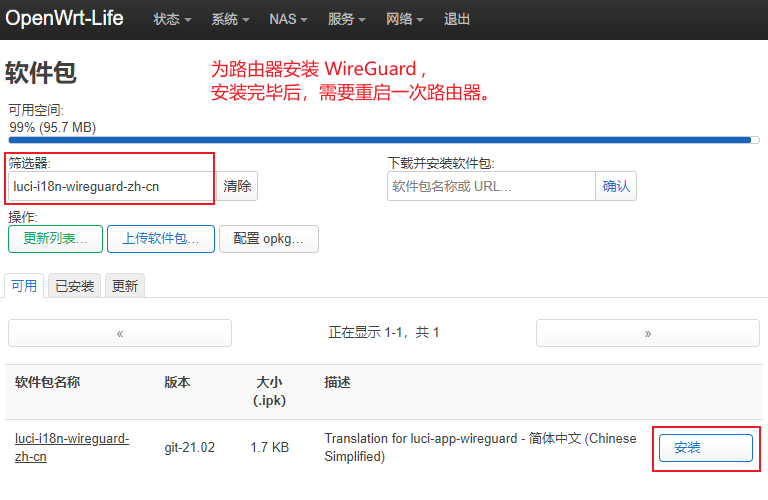Expand the 状态 menu
This screenshot has height=500, width=768.
(172, 19)
